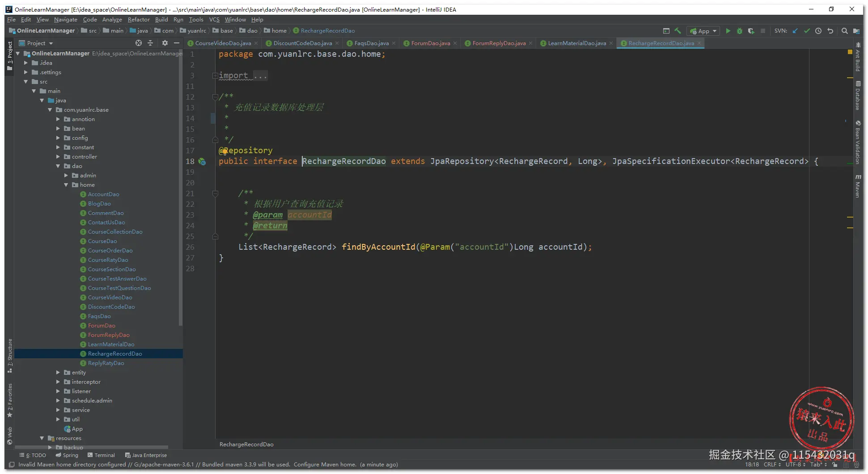Update project from SVN with the blue arrow

(795, 31)
